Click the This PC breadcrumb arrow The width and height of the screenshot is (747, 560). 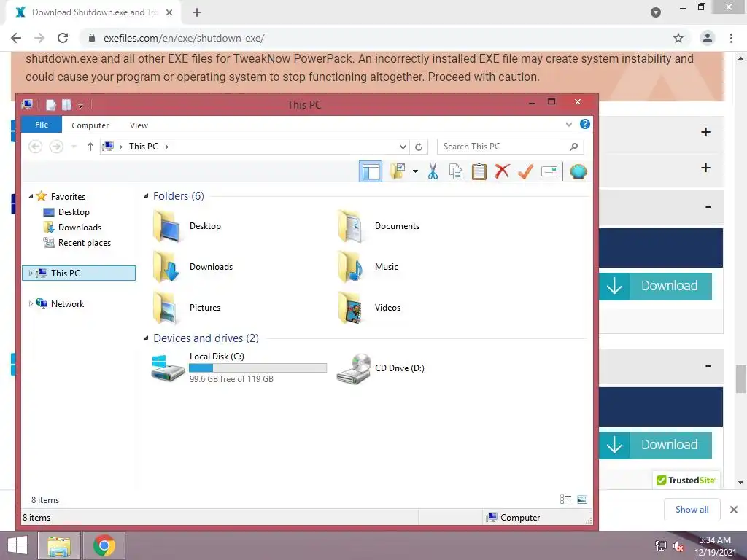167,147
